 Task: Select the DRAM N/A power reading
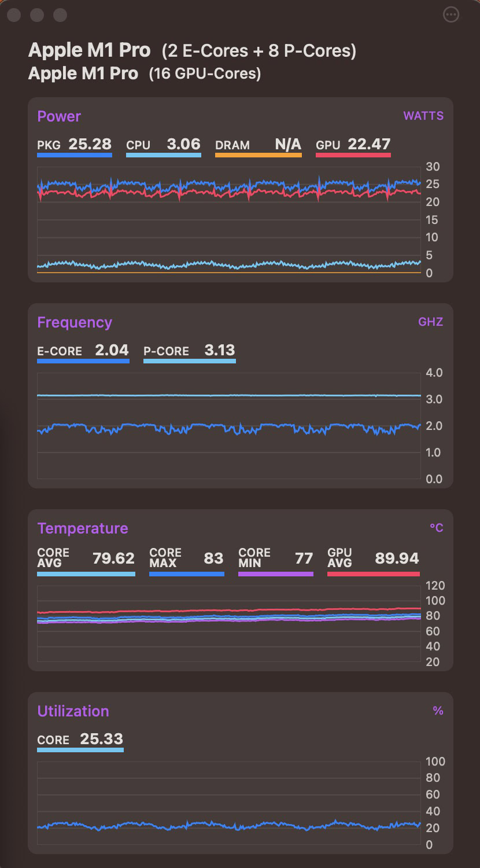[259, 146]
